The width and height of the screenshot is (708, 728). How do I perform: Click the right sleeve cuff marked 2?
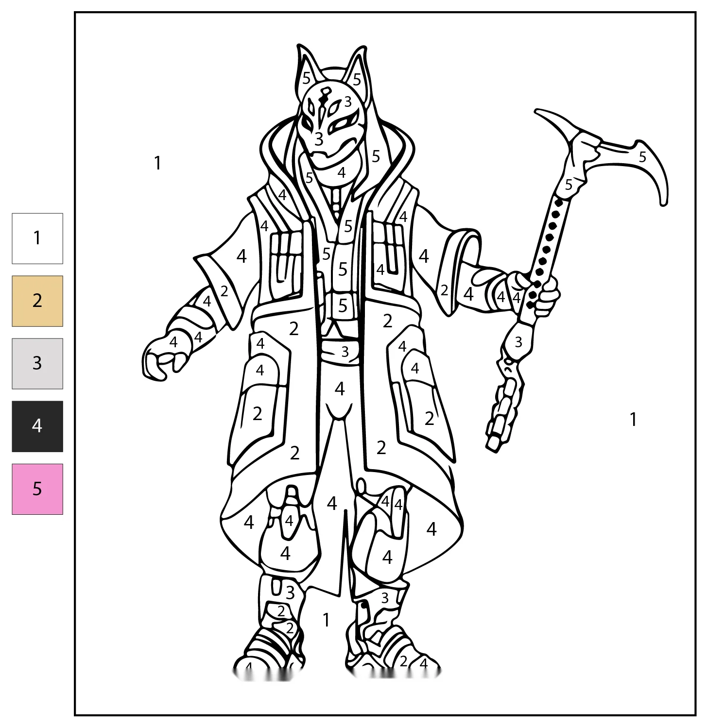(x=444, y=290)
